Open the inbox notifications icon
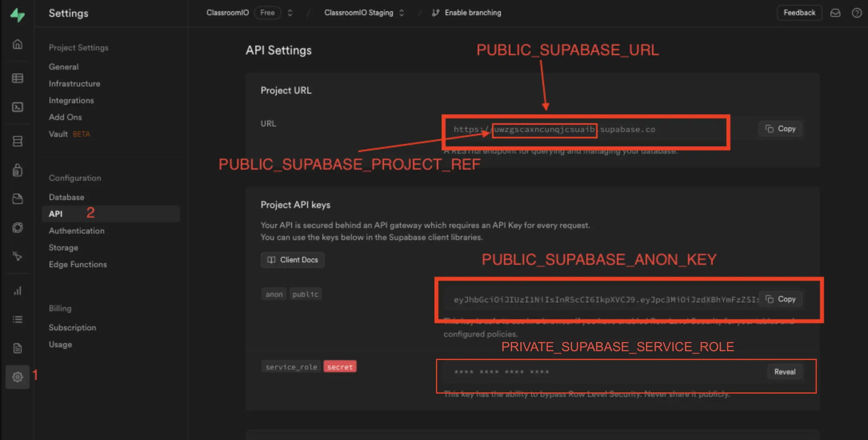The image size is (868, 440). click(835, 13)
